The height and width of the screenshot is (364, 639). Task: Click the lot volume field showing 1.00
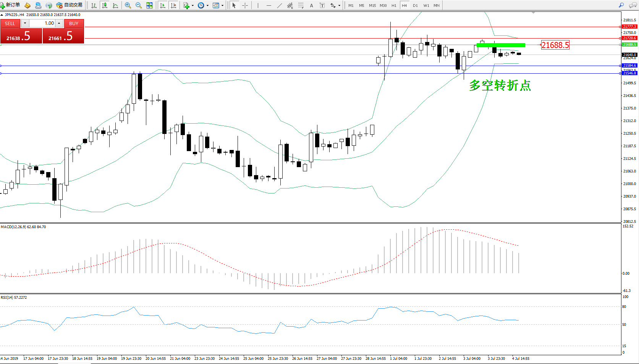(42, 23)
